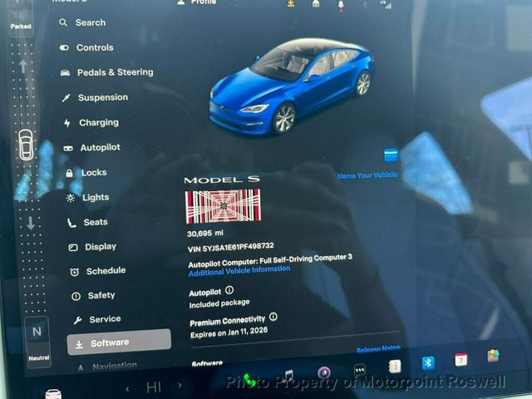Tap the wrench icon beside Service
Image resolution: width=532 pixels, height=399 pixels.
77,320
